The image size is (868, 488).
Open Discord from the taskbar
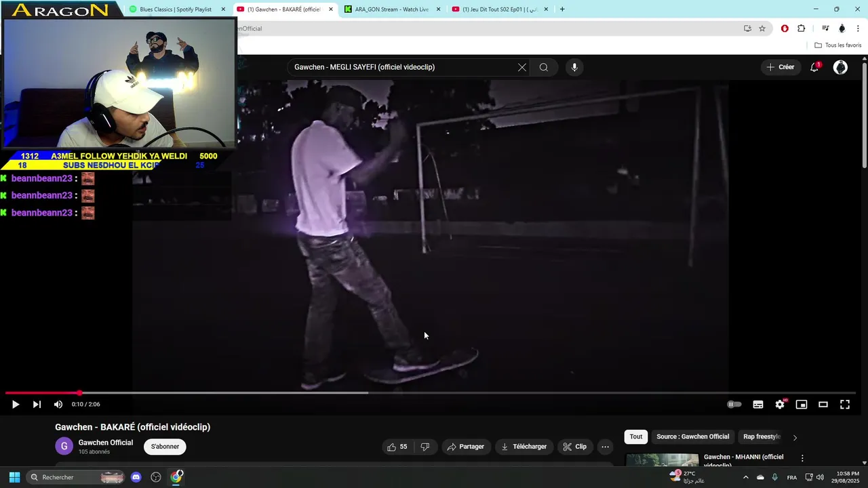pyautogui.click(x=136, y=477)
